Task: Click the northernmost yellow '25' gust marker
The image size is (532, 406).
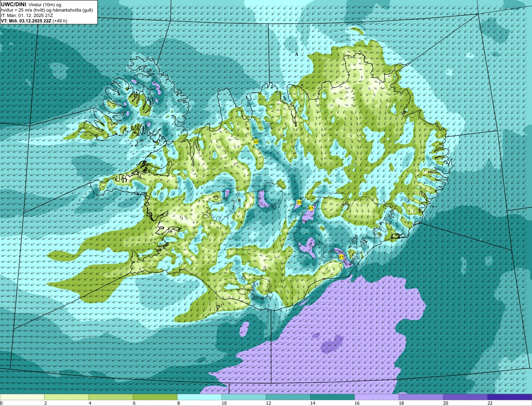Action: coord(256,142)
